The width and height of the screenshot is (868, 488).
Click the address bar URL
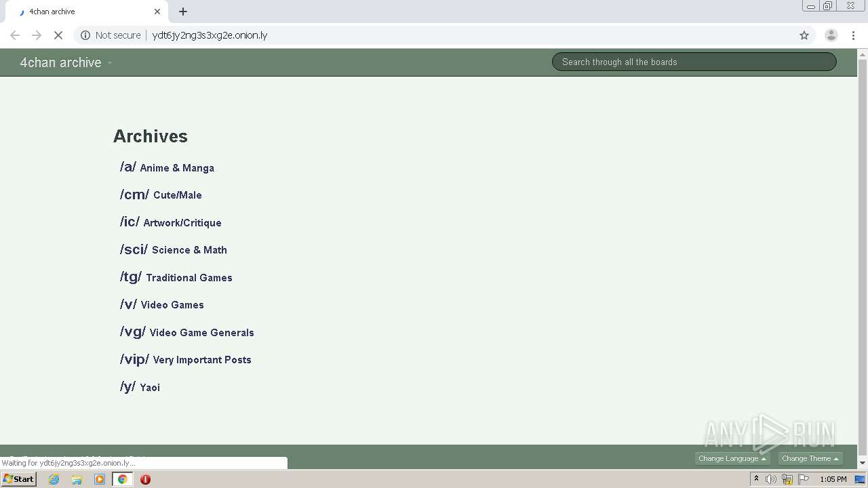[x=210, y=35]
